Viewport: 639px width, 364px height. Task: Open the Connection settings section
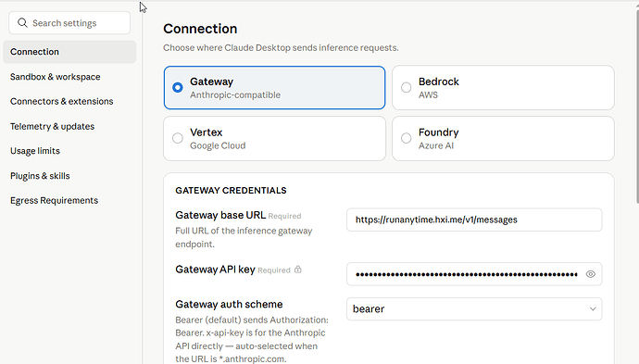pos(69,52)
